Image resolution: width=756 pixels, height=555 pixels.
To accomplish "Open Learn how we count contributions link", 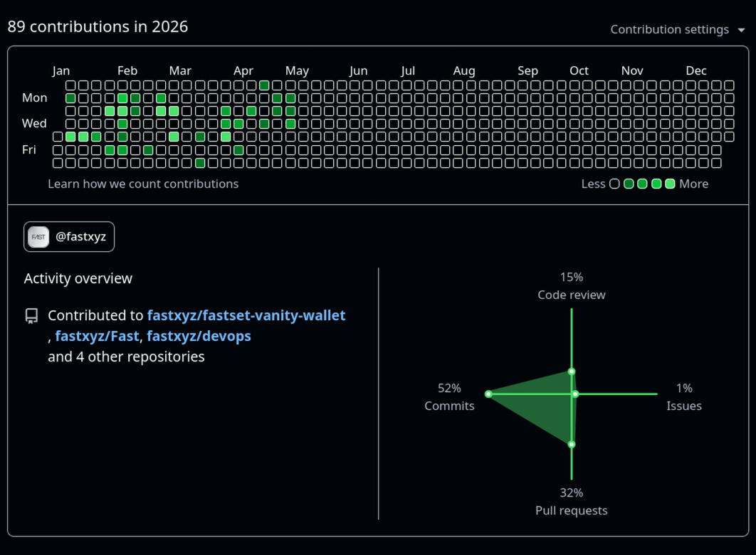I will click(143, 184).
